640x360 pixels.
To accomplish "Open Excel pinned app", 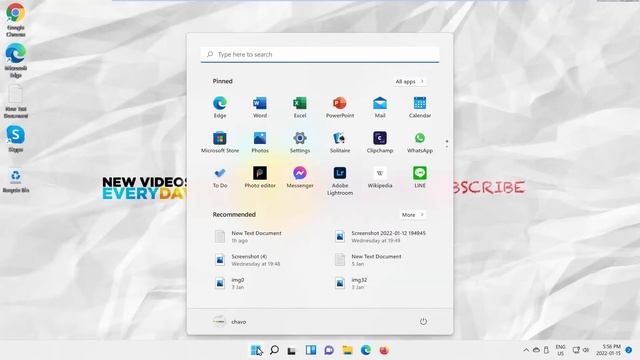I will 300,107.
